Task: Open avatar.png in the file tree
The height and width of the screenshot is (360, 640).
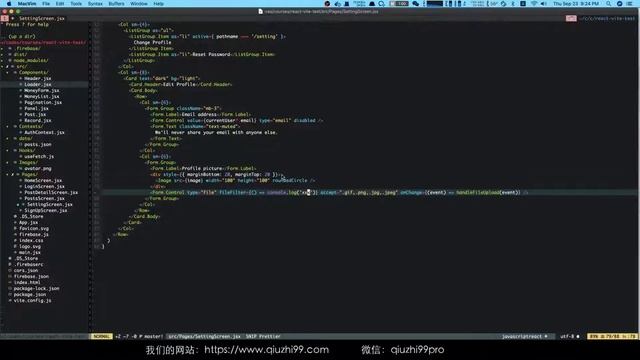Action: 38,168
